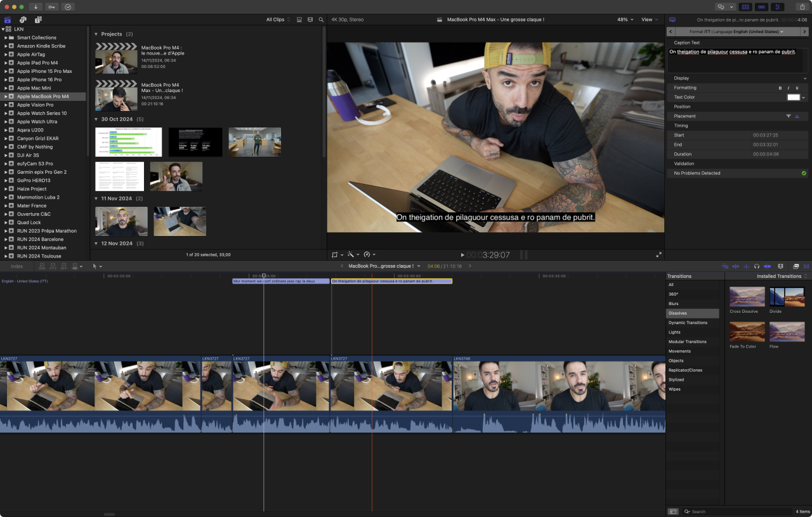Open the retime speed menu
This screenshot has width=812, height=517.
point(370,254)
